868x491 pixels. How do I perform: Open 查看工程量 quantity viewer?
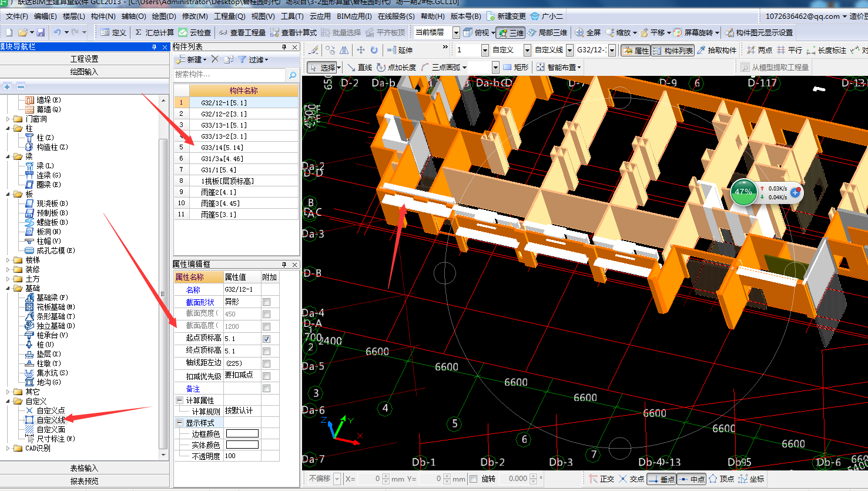click(242, 32)
